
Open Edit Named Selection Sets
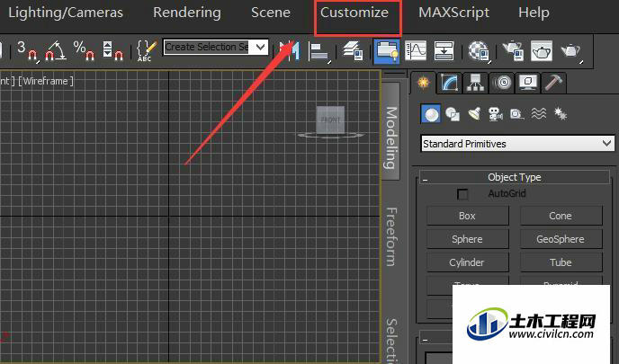(146, 50)
